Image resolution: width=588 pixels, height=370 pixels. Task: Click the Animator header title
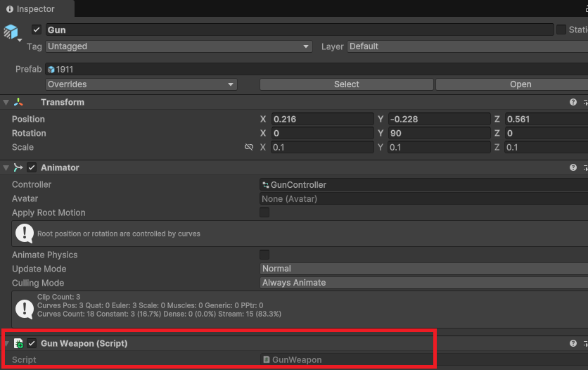point(60,167)
